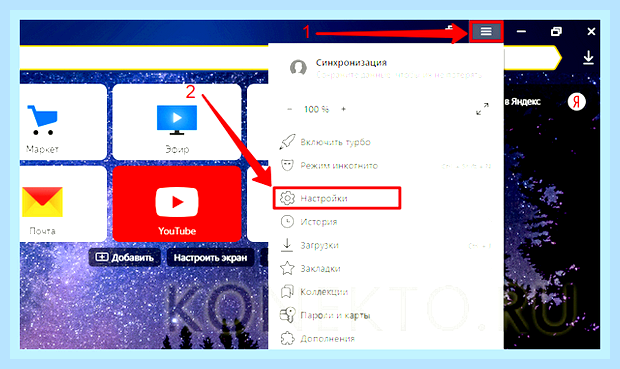Screen dimensions: 620x369
Task: Click the Добавить button
Action: coord(125,257)
